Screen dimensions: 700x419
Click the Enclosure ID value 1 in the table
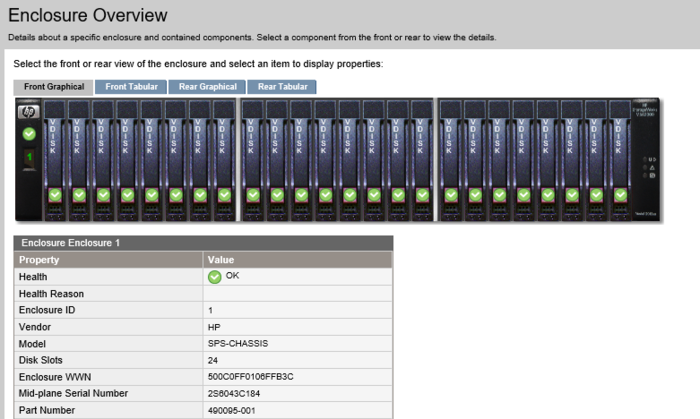coord(210,311)
